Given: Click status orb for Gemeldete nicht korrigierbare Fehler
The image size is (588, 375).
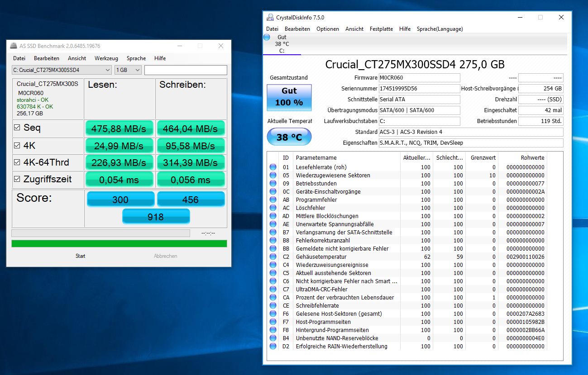Looking at the screenshot, I should click(x=273, y=248).
